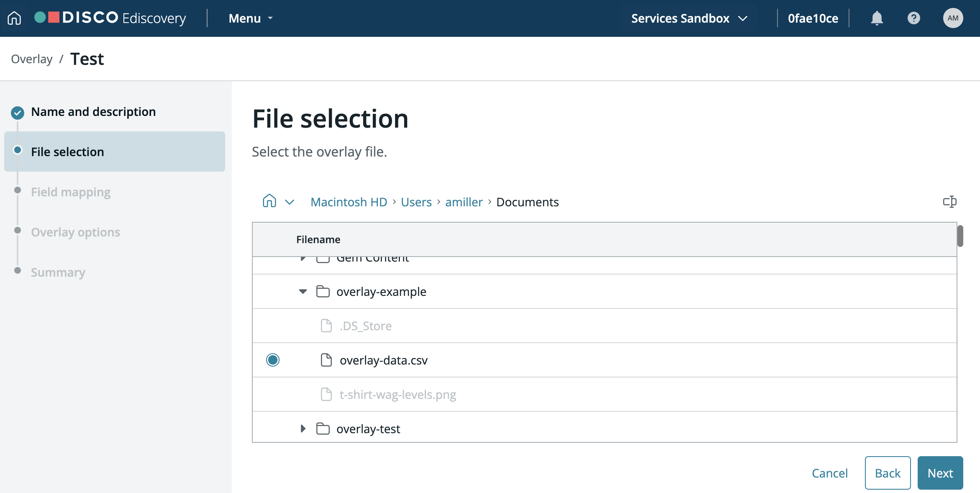Click the home icon in the top navigation bar
This screenshot has height=493, width=980.
coord(14,18)
